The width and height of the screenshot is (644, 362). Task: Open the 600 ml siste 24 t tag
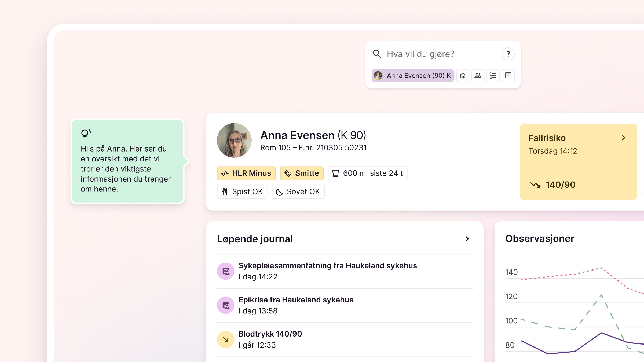coord(368,173)
